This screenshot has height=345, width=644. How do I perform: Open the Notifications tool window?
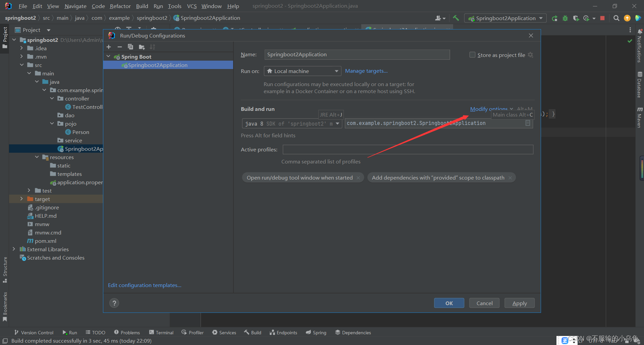[639, 46]
